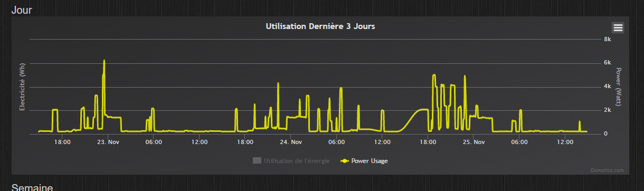
Task: Click the last 12:00 time axis label
Action: [x=565, y=142]
